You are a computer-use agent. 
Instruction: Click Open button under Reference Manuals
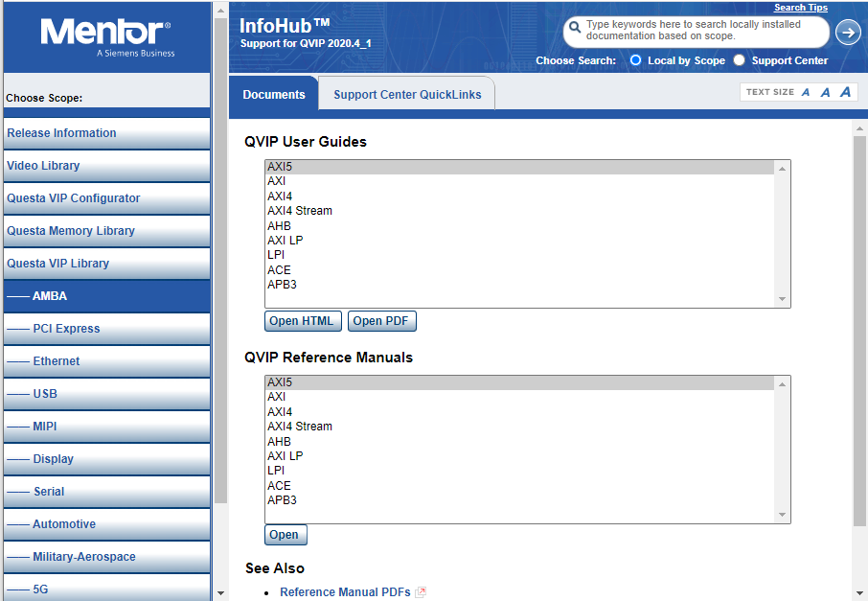pos(286,535)
